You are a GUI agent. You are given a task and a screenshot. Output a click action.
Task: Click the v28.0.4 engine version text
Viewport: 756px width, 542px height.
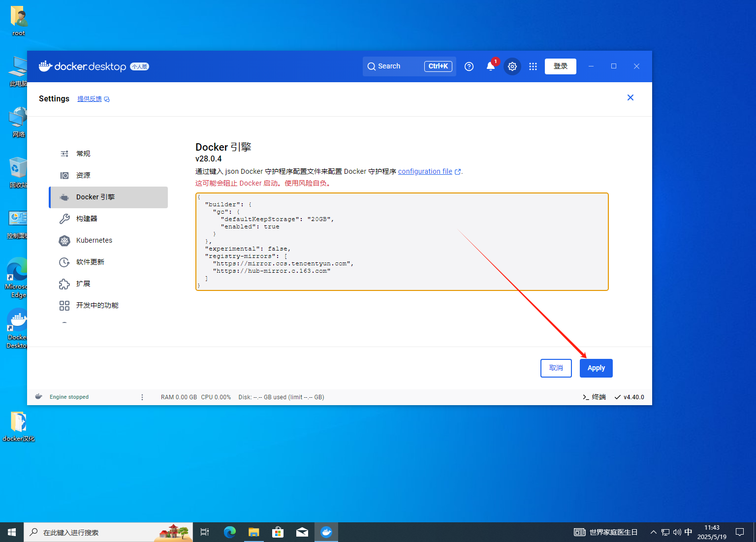[208, 159]
